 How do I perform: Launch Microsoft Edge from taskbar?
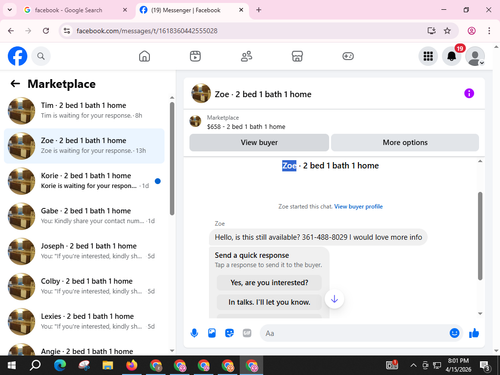60,366
